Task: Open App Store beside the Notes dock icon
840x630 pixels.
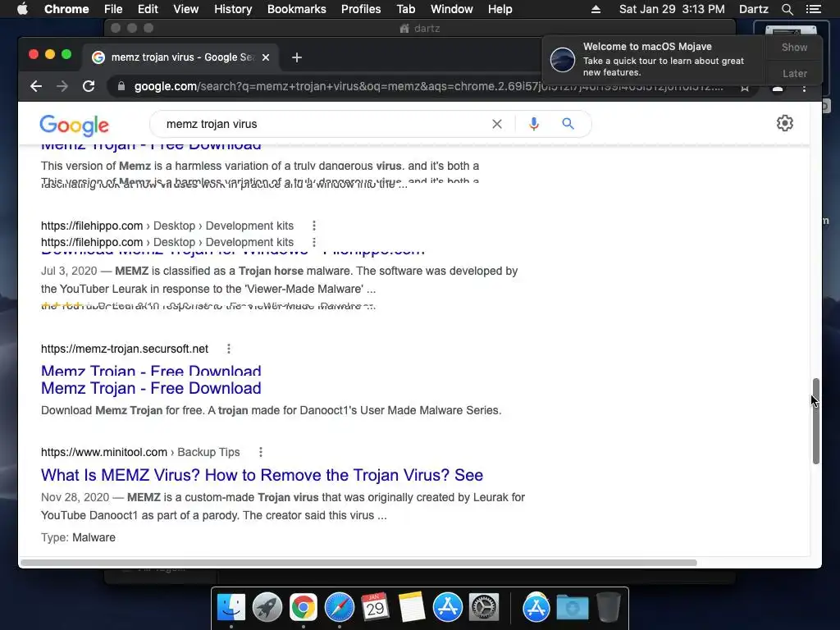Action: click(447, 608)
